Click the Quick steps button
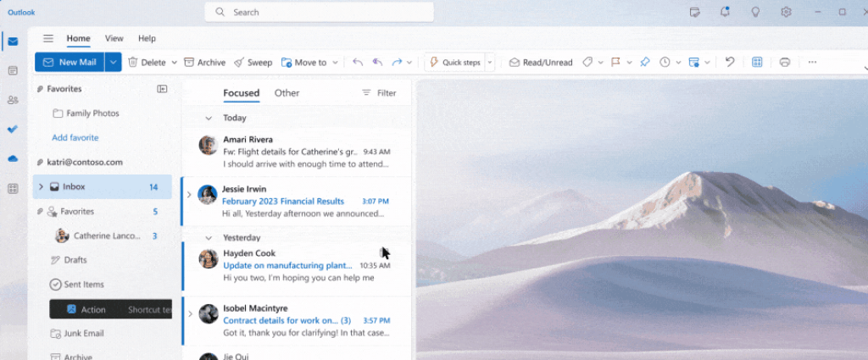 (x=454, y=63)
